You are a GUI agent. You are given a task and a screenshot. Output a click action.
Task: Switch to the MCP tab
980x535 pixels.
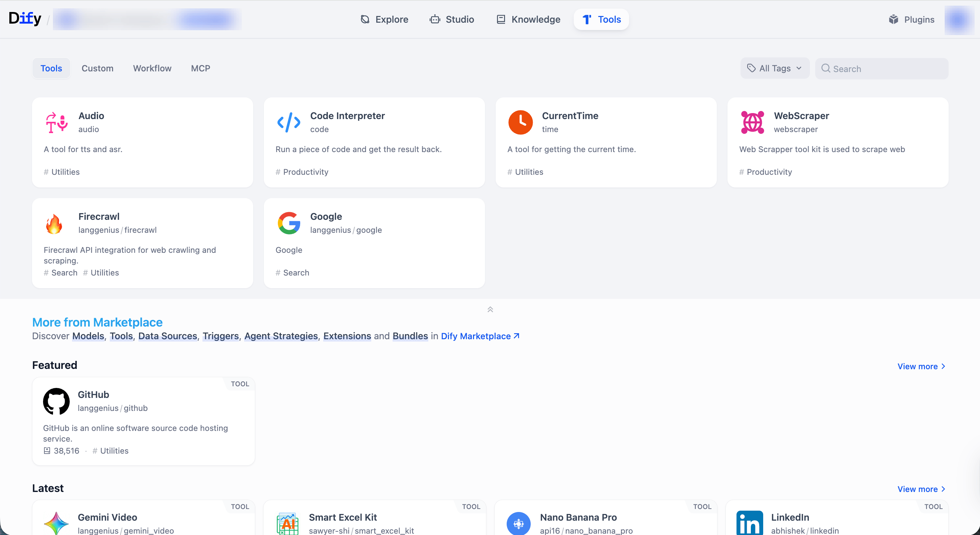[200, 68]
